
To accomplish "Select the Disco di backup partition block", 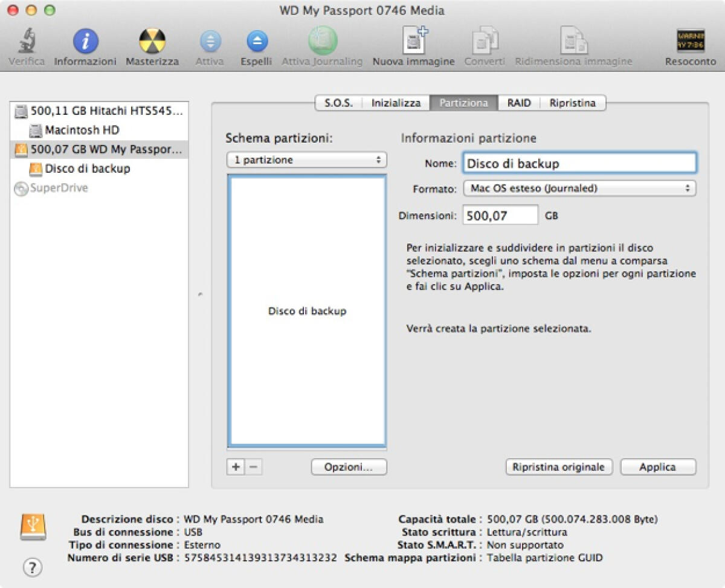I will (x=307, y=311).
